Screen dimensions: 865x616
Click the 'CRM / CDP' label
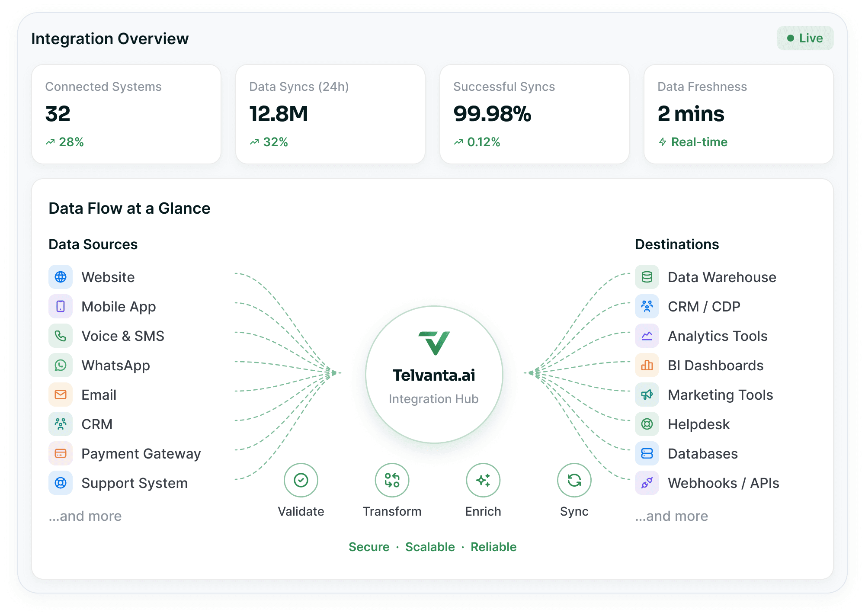click(704, 307)
